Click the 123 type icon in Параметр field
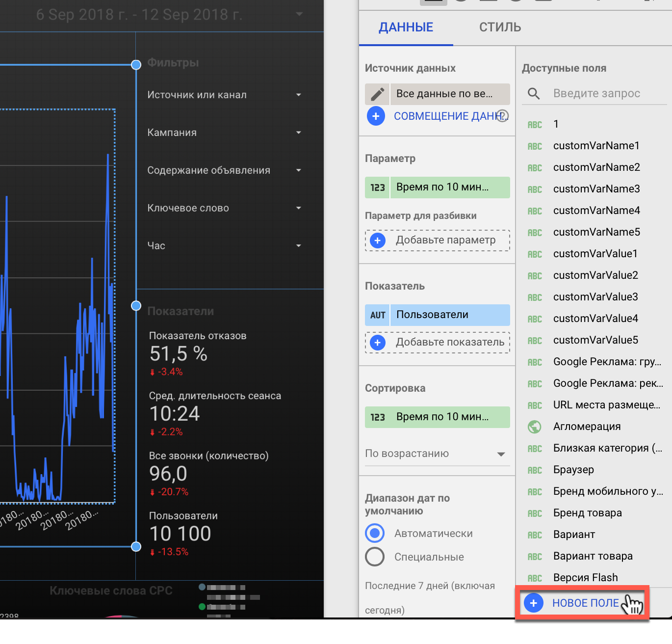The width and height of the screenshot is (672, 644). coord(378,188)
